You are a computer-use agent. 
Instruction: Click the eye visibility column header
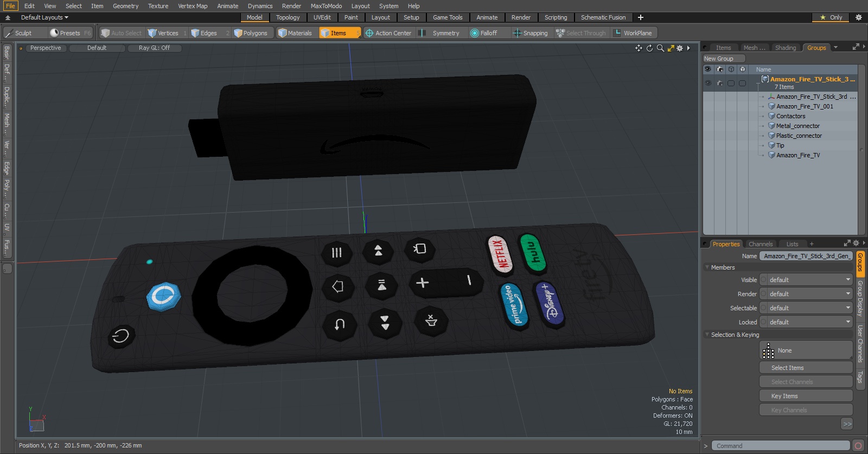[708, 69]
